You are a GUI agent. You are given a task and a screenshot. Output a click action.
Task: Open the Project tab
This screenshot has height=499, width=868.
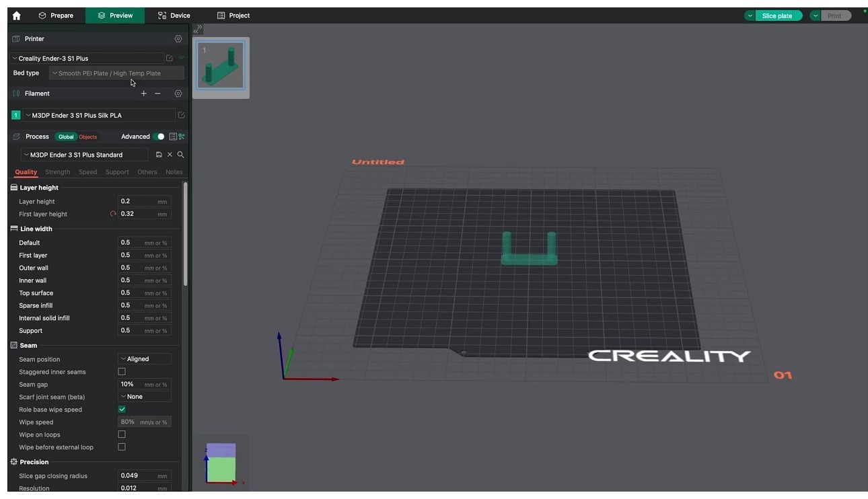[x=233, y=15]
